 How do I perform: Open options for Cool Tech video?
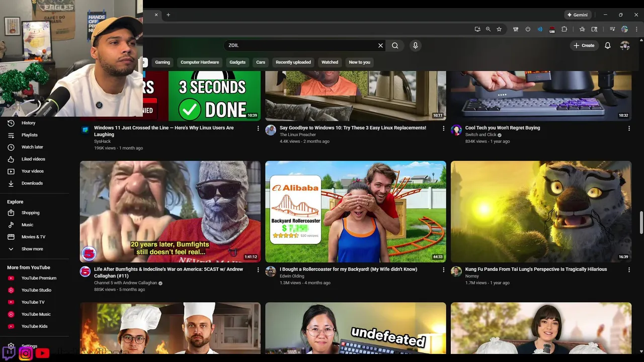click(629, 128)
